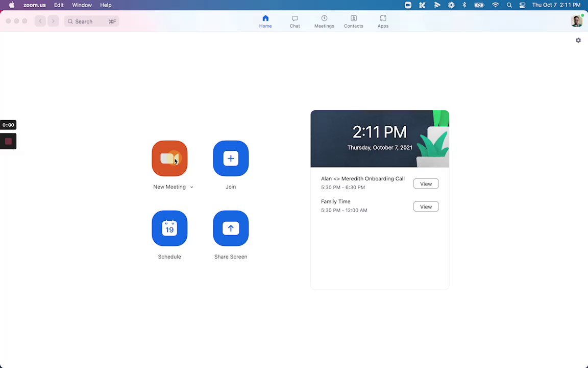This screenshot has width=588, height=368.
Task: Open the Apple menu
Action: [12, 5]
